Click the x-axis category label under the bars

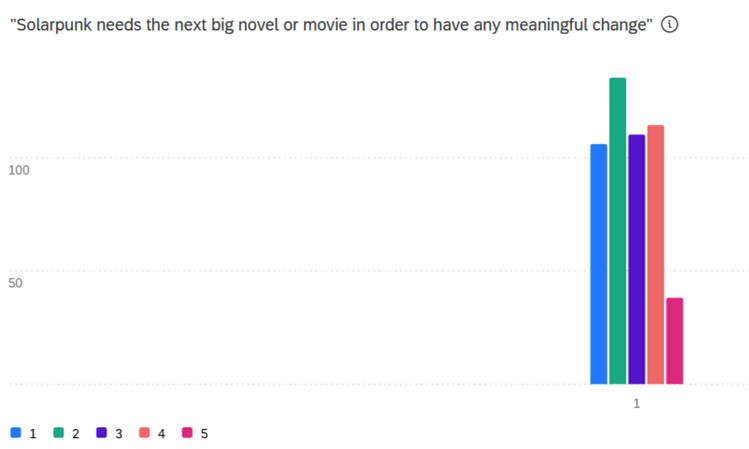click(x=636, y=403)
